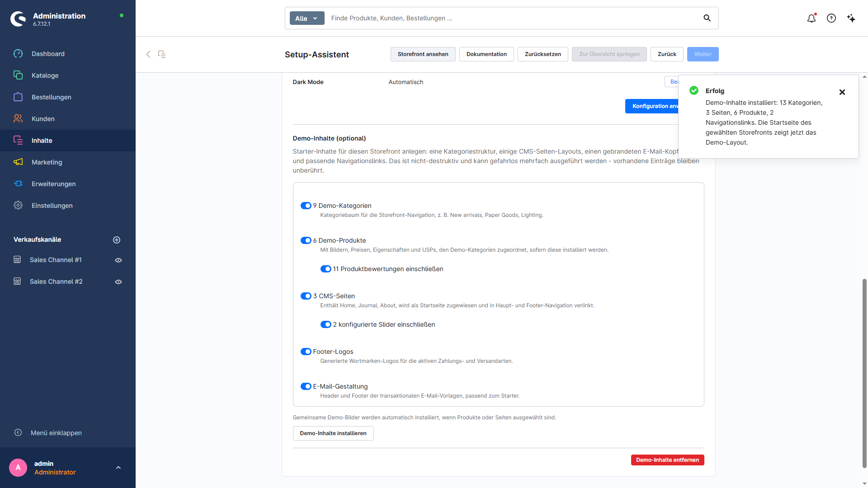Toggle the 9 Demo-Kategorien switch
868x488 pixels.
point(306,206)
